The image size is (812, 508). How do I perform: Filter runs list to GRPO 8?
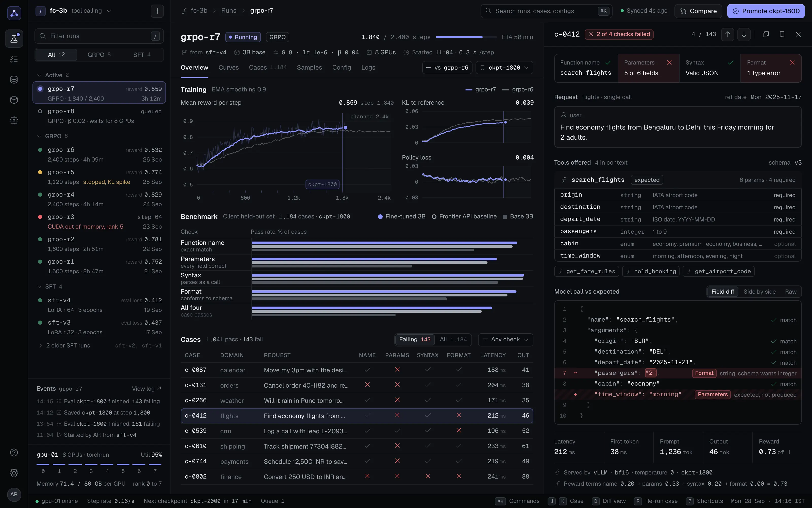point(99,55)
